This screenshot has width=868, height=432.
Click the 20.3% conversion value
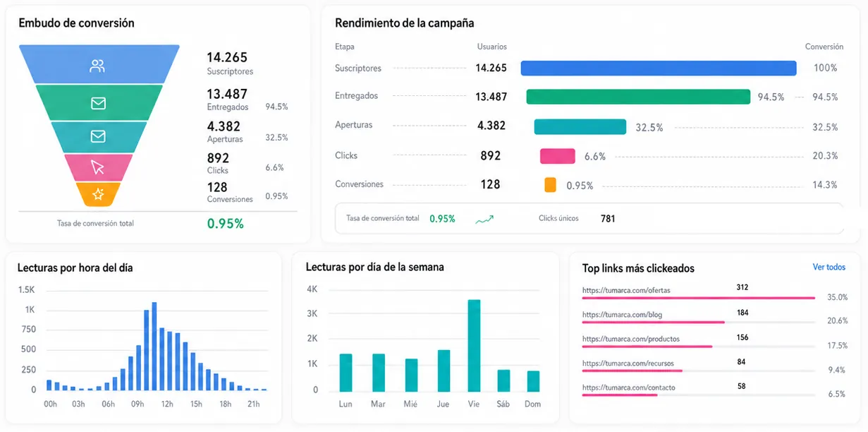pos(825,156)
